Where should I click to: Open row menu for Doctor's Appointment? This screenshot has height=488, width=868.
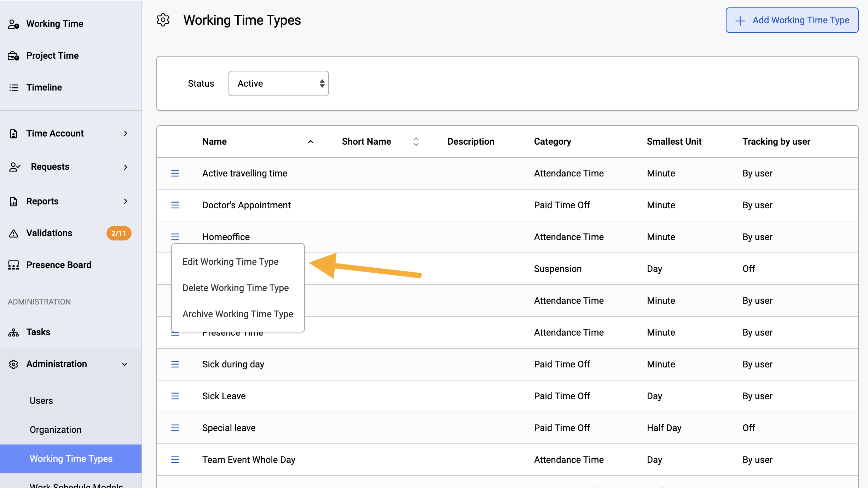175,205
